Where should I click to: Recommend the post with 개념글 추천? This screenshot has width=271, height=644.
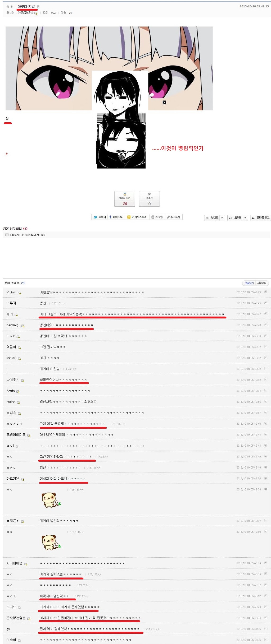click(125, 199)
